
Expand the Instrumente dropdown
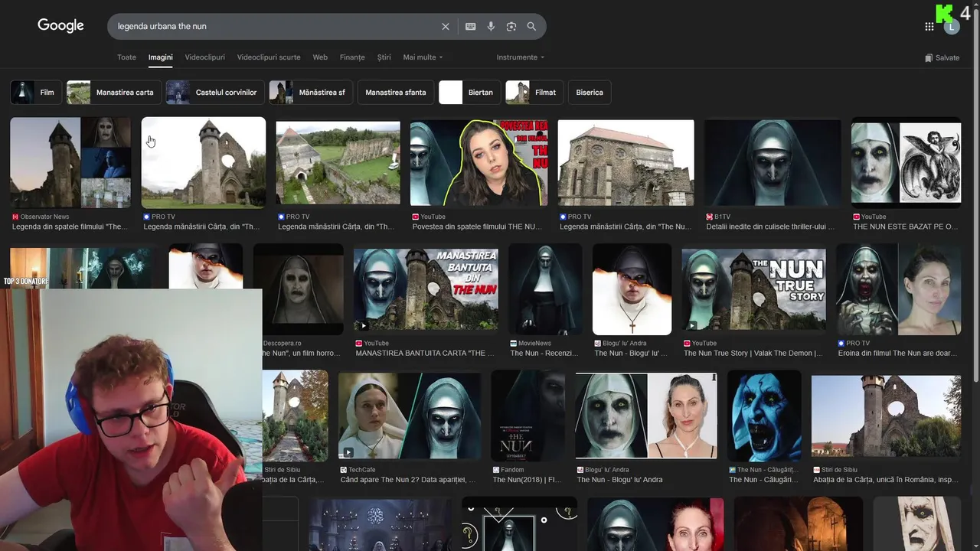point(521,57)
